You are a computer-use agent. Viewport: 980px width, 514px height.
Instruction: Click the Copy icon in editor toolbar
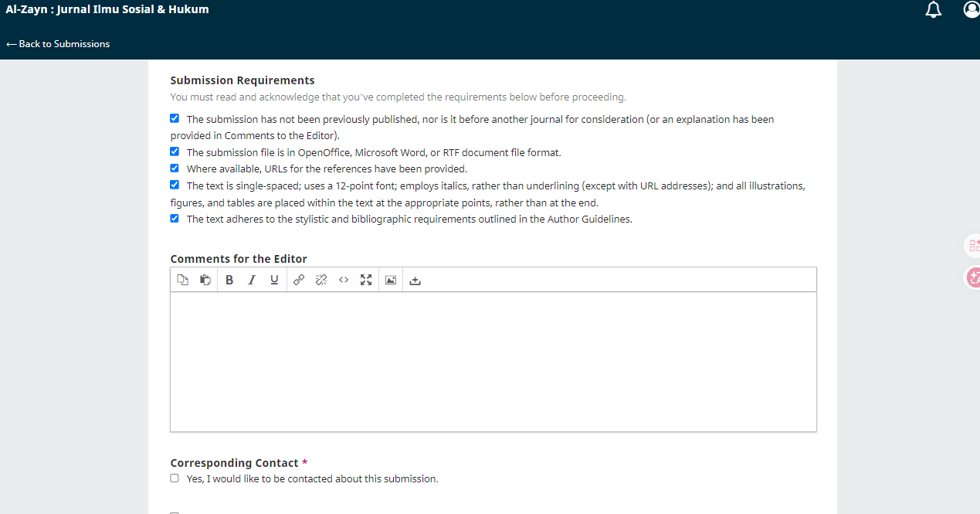(182, 280)
